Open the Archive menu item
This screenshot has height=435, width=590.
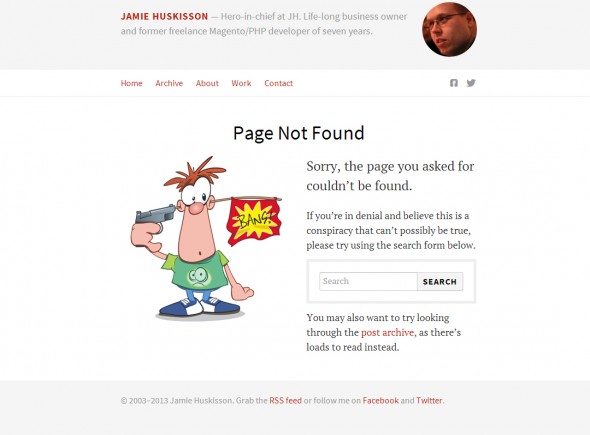pyautogui.click(x=169, y=83)
